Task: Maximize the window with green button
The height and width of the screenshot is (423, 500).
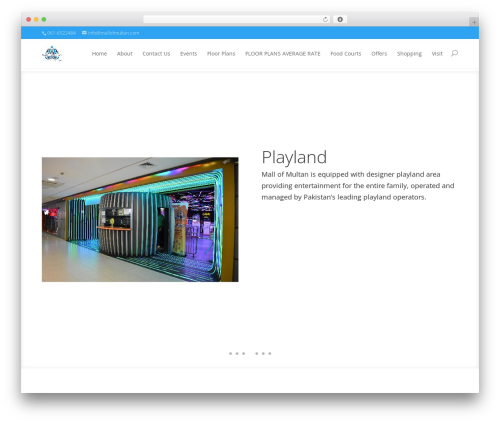Action: coord(44,20)
